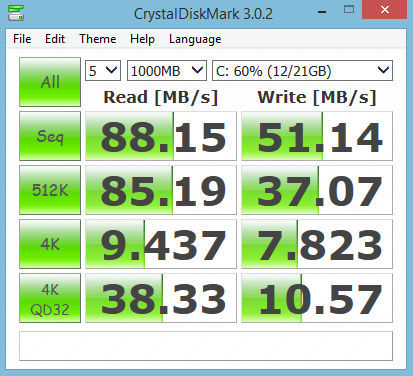Start the 512K test
Viewport: 413px width, 376px height.
point(50,190)
